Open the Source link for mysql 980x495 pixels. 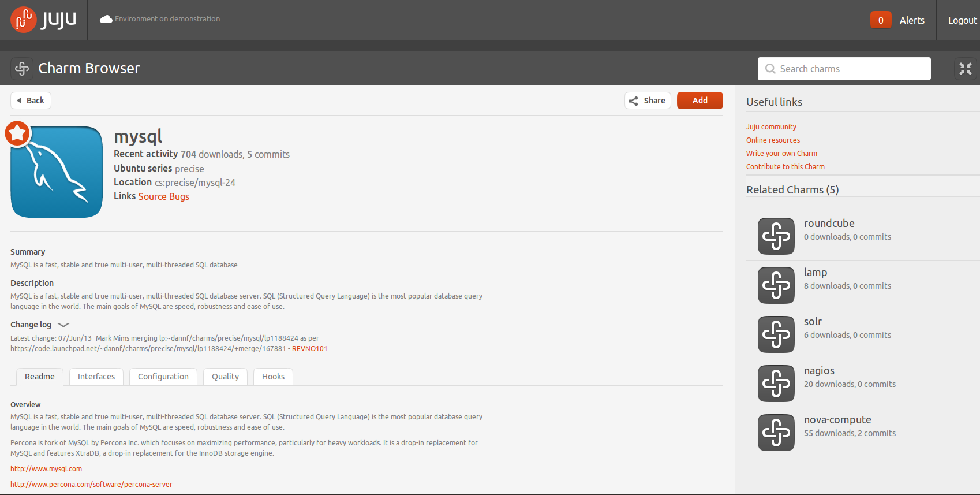point(152,196)
